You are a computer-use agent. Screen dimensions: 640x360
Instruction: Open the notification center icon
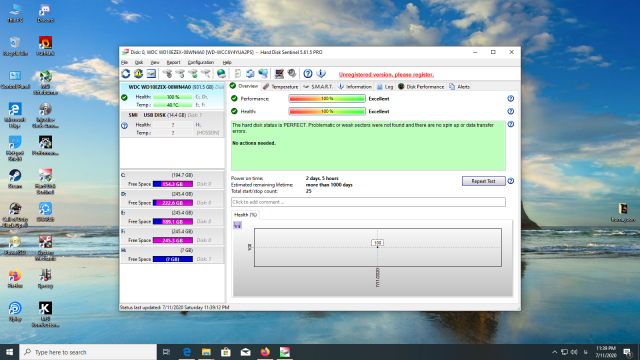click(627, 352)
